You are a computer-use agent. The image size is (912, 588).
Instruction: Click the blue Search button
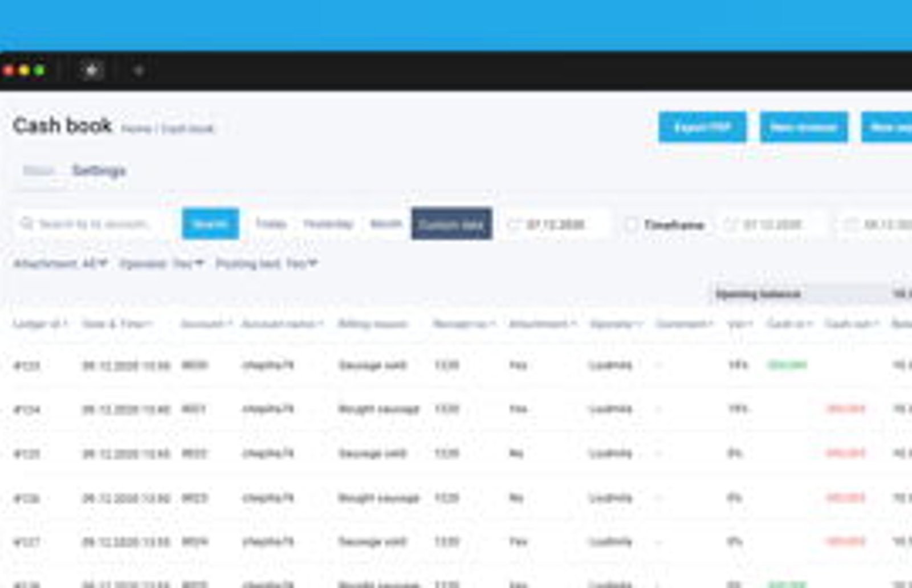coord(210,224)
